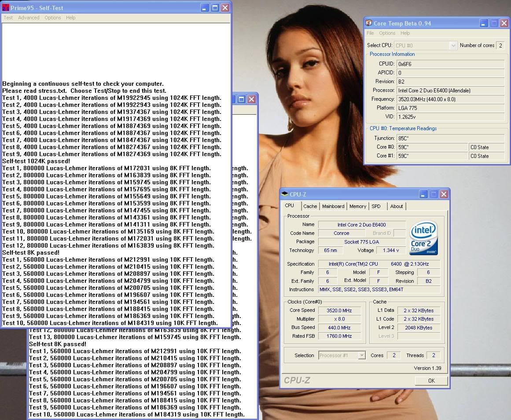Open Core Temp's File menu

point(370,33)
